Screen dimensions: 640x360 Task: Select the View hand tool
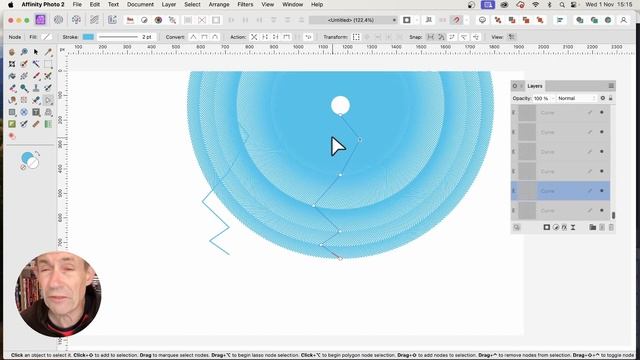pyautogui.click(x=12, y=52)
